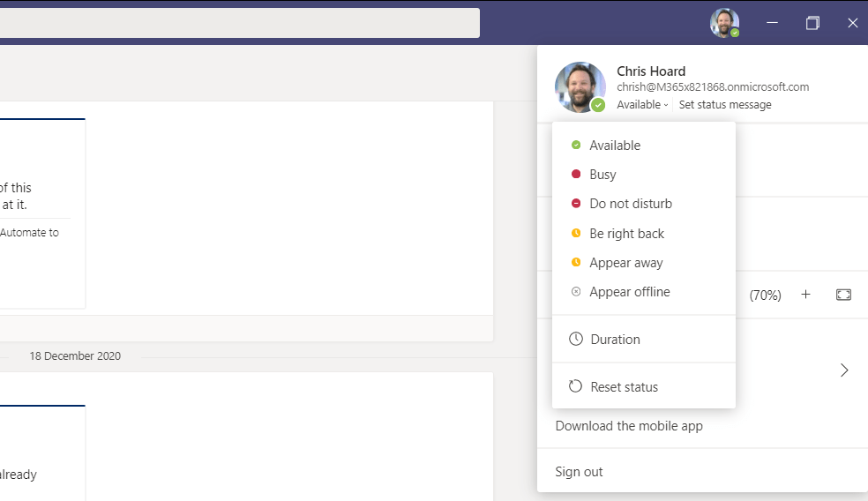Image resolution: width=868 pixels, height=501 pixels.
Task: Open the Available status dropdown
Action: coord(642,105)
